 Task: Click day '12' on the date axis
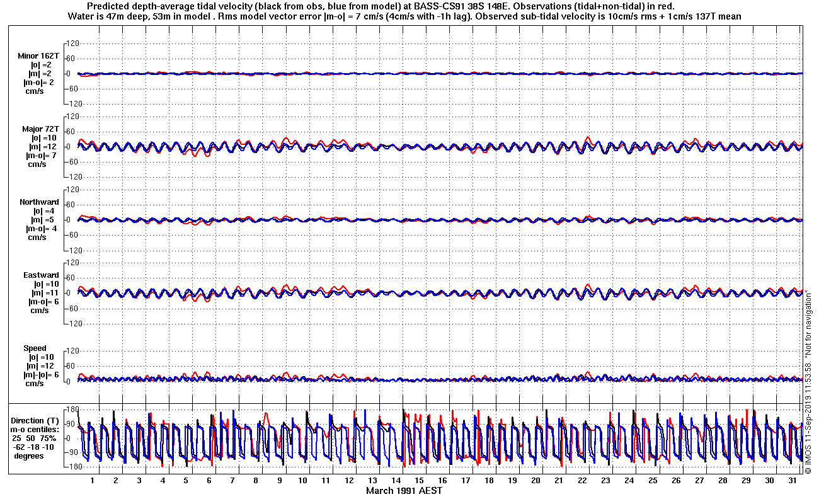348,481
